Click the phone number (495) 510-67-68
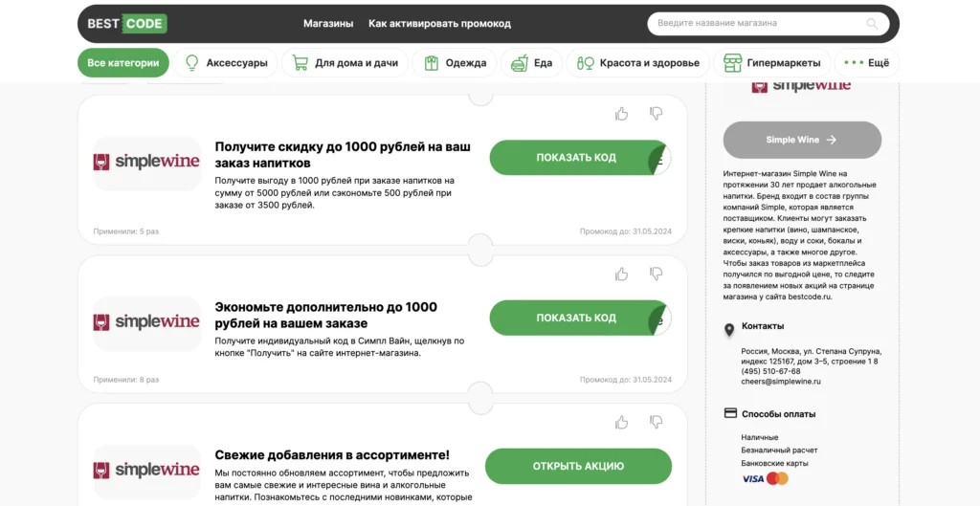980x506 pixels. point(770,371)
